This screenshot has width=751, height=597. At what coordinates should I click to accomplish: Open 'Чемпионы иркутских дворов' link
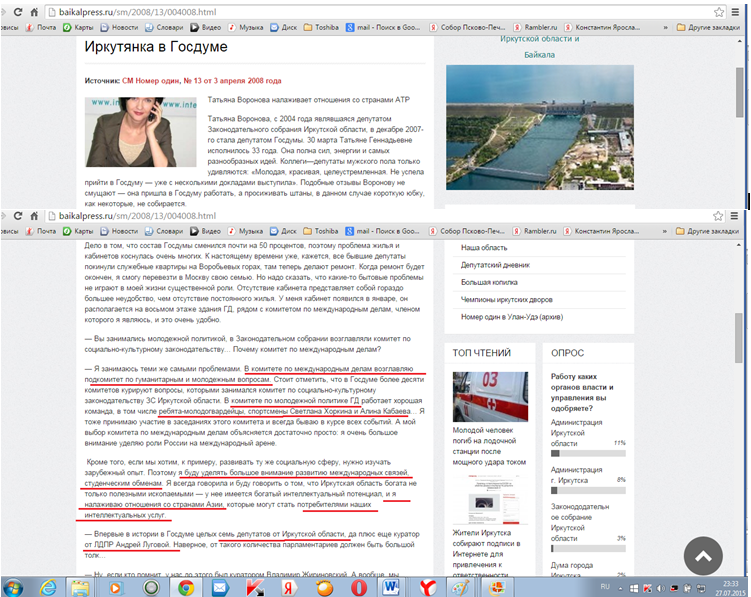click(x=506, y=299)
